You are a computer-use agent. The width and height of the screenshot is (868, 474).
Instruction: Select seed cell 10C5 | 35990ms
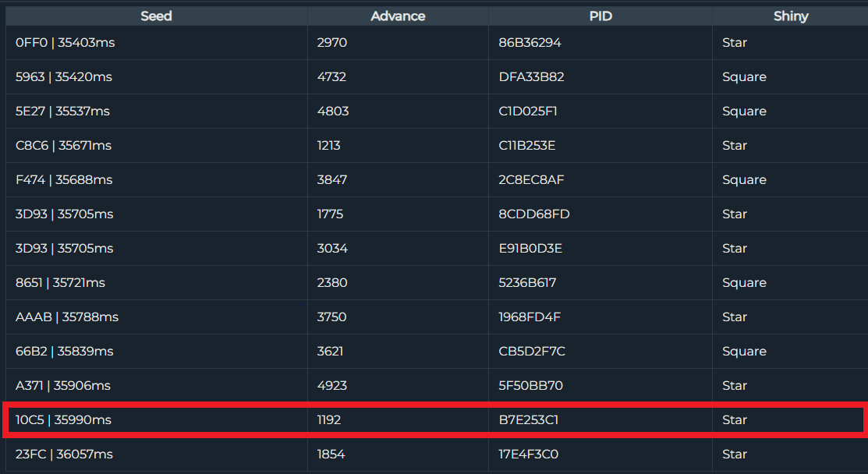[64, 419]
